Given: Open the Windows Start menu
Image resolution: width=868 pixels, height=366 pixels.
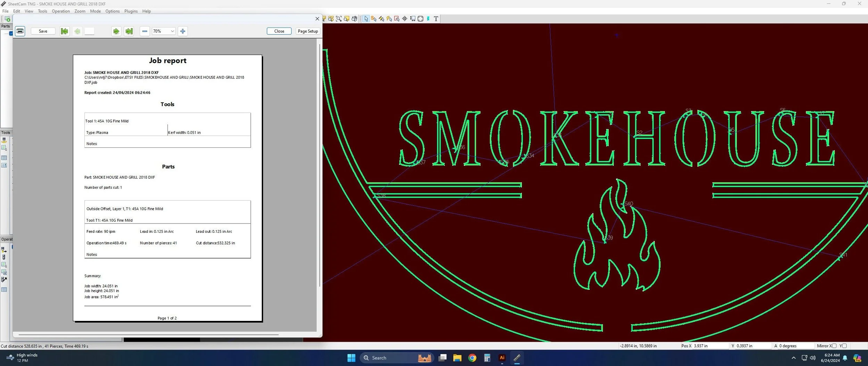Looking at the screenshot, I should tap(351, 358).
